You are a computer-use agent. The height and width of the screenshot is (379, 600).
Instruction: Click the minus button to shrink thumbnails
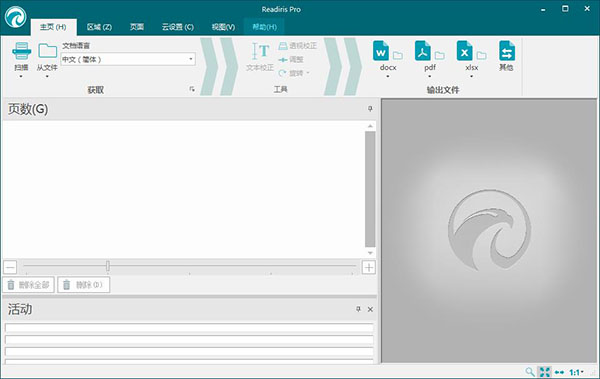(x=10, y=267)
